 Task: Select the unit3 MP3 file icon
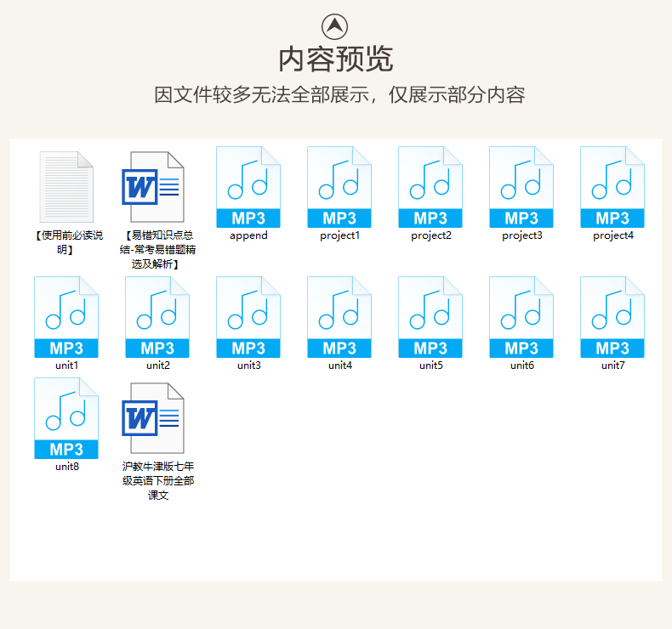[x=248, y=317]
